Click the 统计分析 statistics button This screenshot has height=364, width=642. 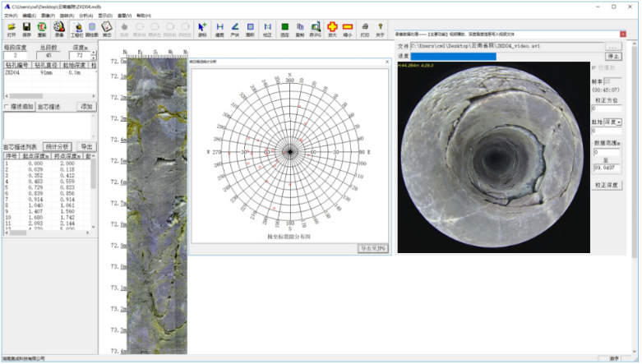pyautogui.click(x=58, y=146)
